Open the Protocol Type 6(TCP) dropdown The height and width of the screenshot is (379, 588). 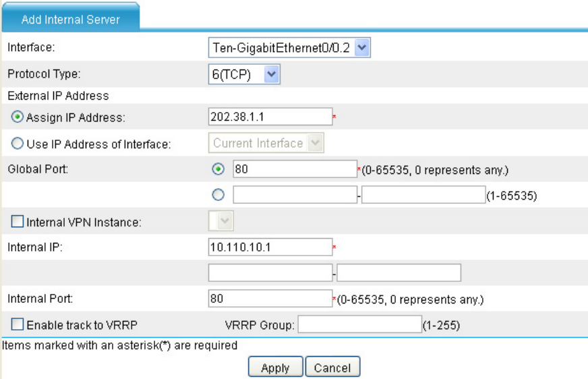click(x=244, y=74)
